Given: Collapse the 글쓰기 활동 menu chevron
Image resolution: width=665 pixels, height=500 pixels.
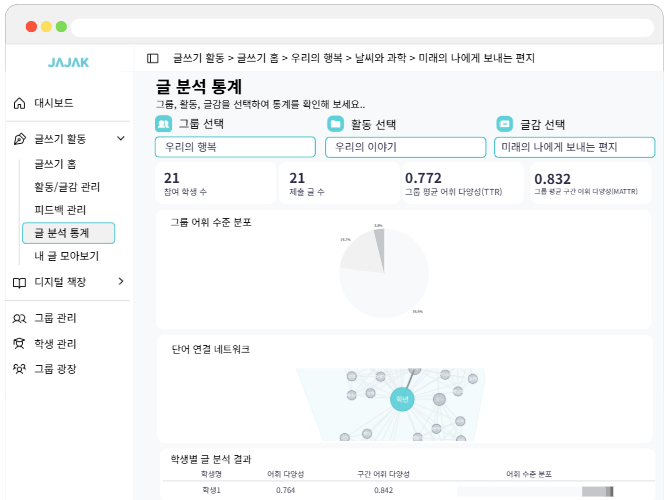Looking at the screenshot, I should click(121, 138).
